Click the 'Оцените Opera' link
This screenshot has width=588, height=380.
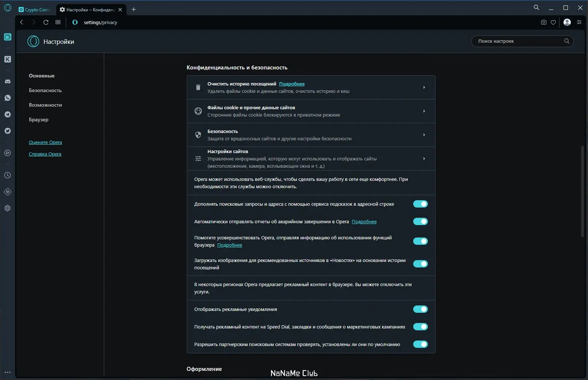45,142
